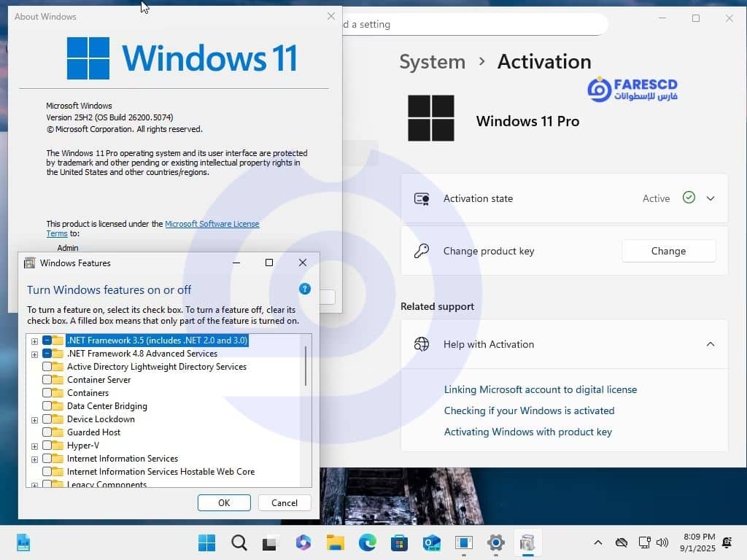
Task: Open volume control tray icon
Action: tap(662, 542)
